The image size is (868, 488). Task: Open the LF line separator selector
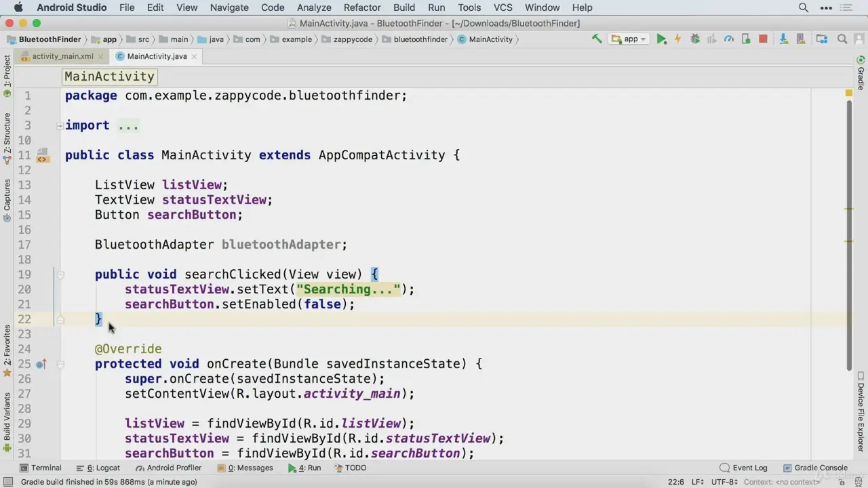tap(696, 482)
